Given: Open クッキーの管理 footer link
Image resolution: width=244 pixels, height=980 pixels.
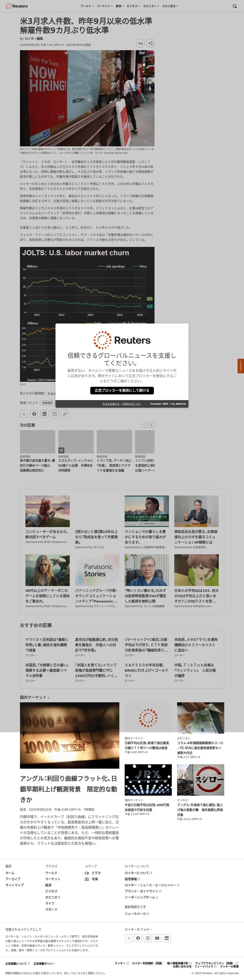Looking at the screenshot, I should [229, 967].
